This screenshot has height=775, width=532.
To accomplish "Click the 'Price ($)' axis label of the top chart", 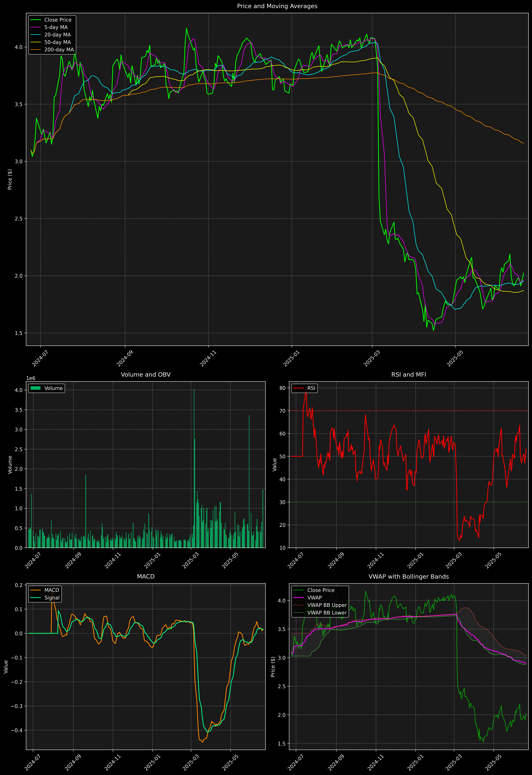I will [10, 179].
